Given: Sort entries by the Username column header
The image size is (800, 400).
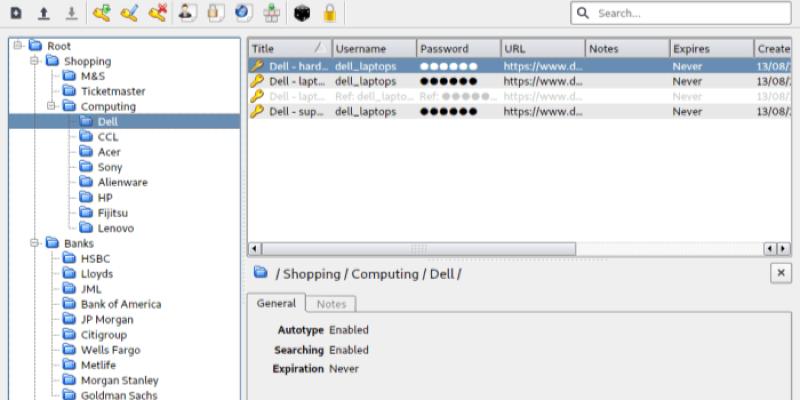Looking at the screenshot, I should click(372, 48).
